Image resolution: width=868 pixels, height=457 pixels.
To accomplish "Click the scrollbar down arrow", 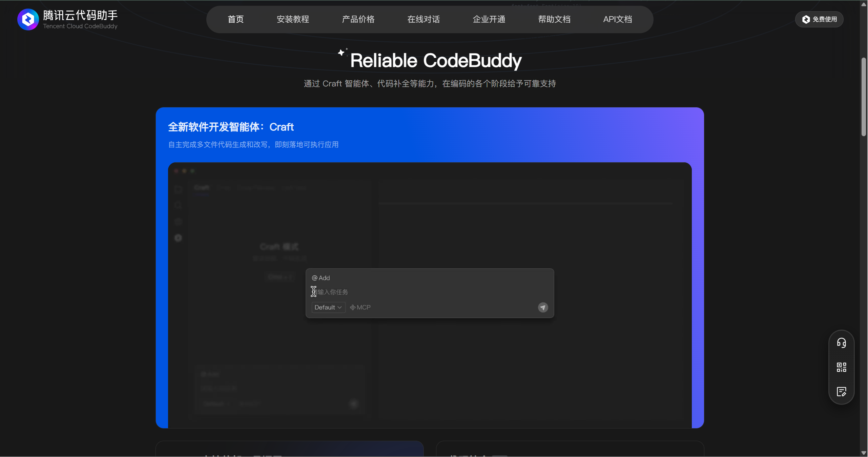I will tap(864, 453).
